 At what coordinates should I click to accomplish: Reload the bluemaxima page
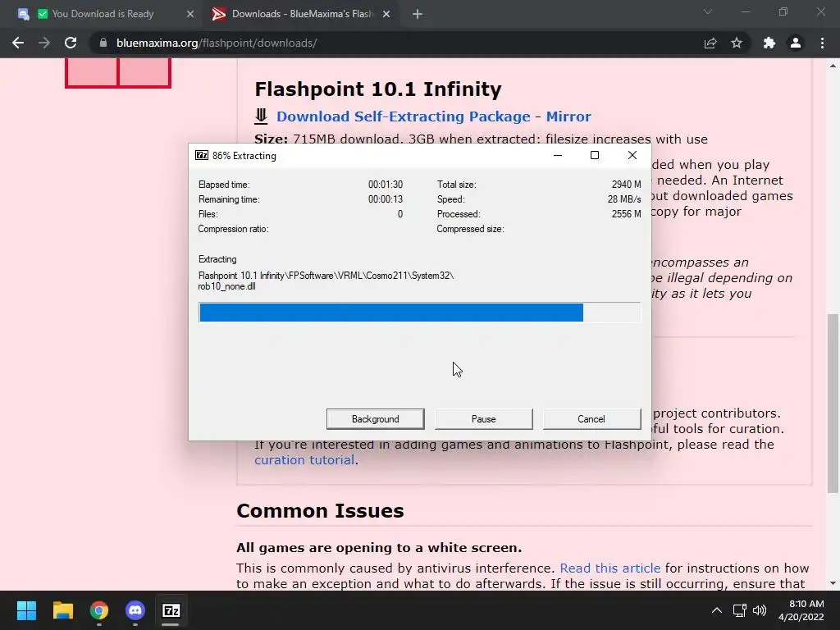click(x=71, y=43)
